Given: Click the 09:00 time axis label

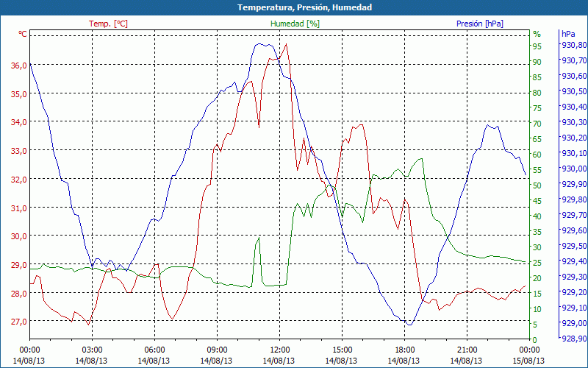Looking at the screenshot, I should pos(217,350).
